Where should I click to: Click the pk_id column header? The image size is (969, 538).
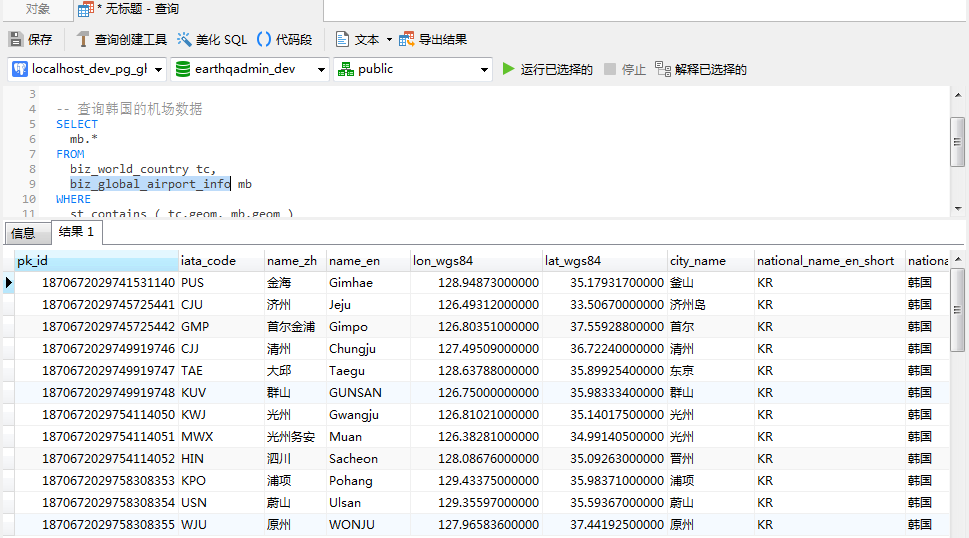point(96,261)
